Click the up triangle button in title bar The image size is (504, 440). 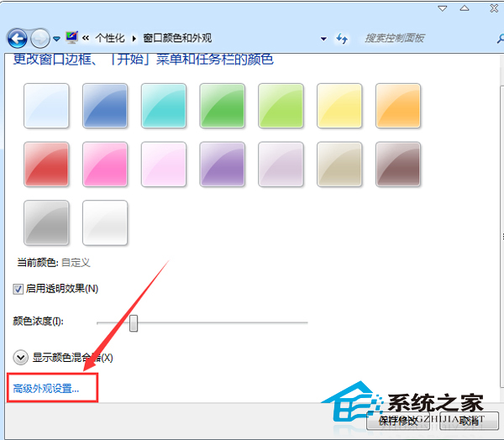click(465, 8)
